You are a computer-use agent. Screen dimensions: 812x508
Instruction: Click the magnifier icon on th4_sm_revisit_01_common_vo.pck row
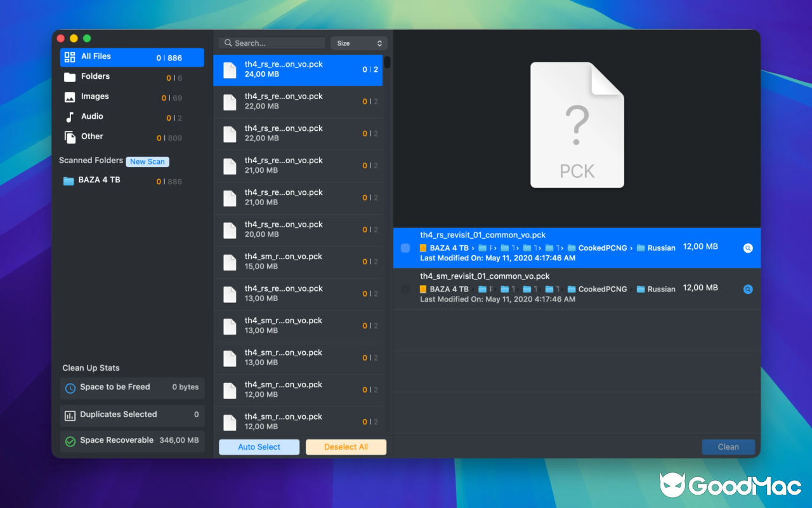(x=747, y=289)
